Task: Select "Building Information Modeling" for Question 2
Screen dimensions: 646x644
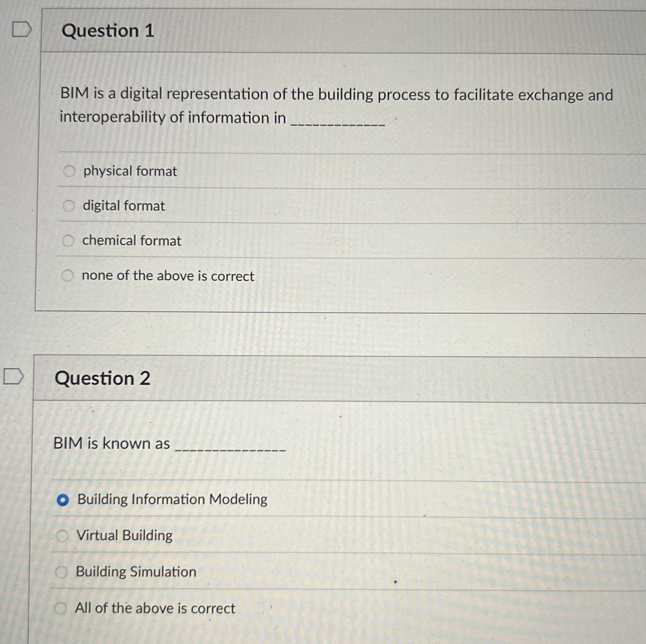Action: [63, 500]
